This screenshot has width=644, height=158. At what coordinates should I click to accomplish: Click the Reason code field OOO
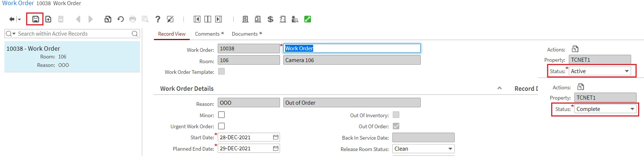coord(249,103)
